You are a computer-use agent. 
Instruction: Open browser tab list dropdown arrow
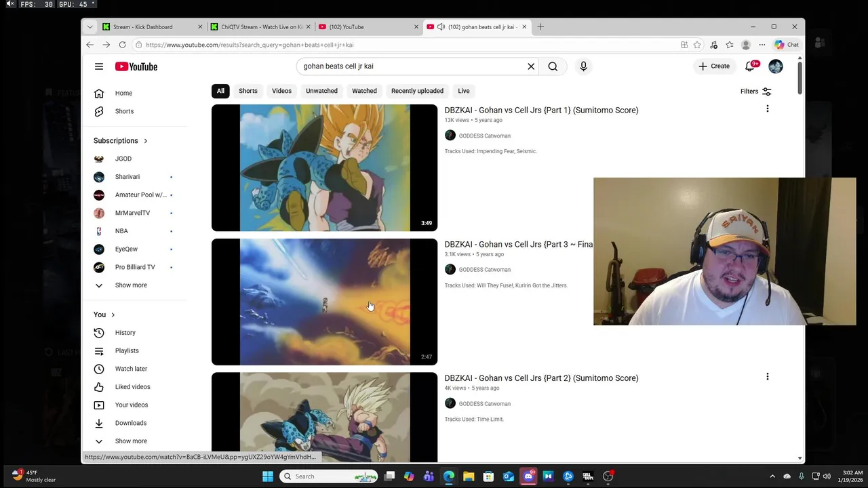[90, 27]
